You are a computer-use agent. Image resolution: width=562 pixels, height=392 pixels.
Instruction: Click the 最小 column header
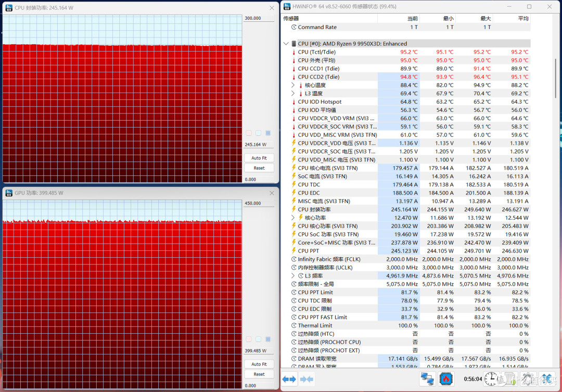tap(437, 18)
